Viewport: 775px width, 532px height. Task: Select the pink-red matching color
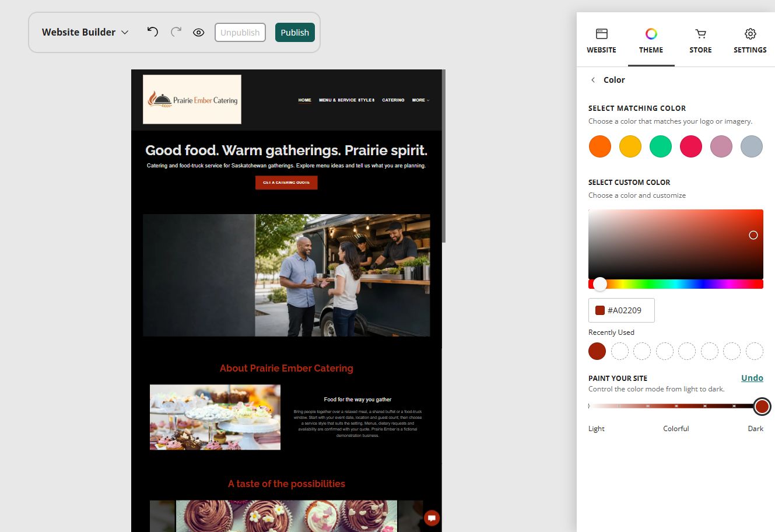point(691,146)
